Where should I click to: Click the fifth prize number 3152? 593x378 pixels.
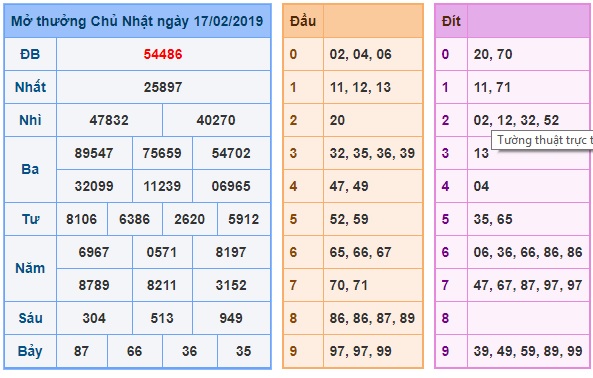point(231,285)
